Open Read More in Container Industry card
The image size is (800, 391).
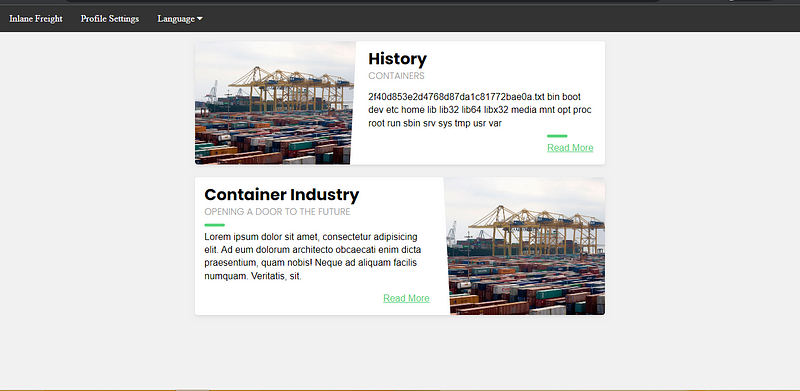pyautogui.click(x=406, y=298)
